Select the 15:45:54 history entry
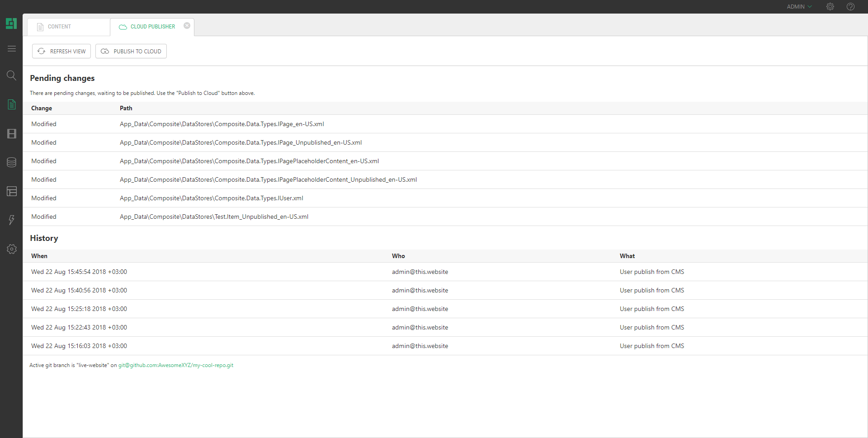Image resolution: width=868 pixels, height=438 pixels. pos(79,272)
